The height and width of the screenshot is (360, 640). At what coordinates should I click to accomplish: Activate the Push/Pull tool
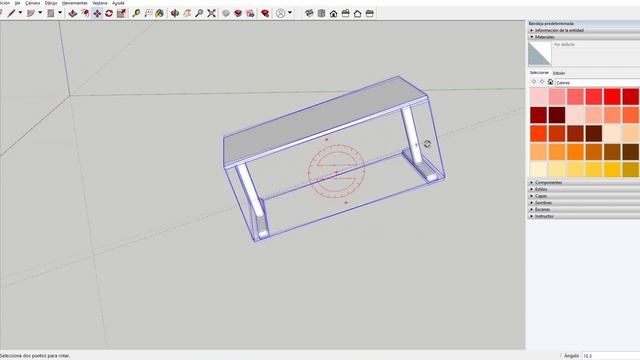(73, 13)
